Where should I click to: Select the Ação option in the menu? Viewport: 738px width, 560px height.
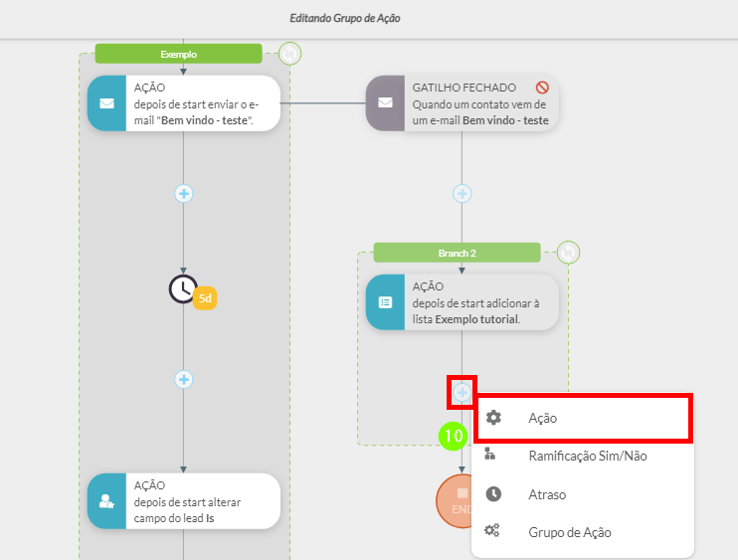point(543,419)
